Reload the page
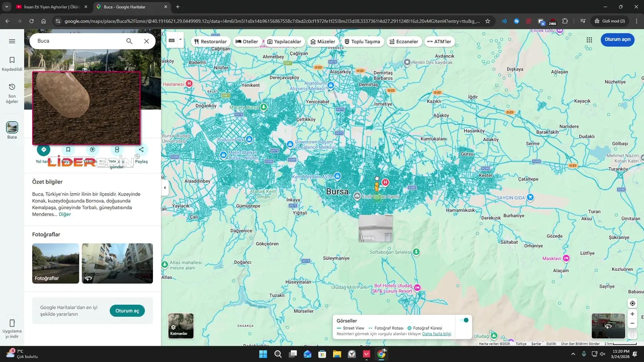Screen dimensions: 644x362 31,21
